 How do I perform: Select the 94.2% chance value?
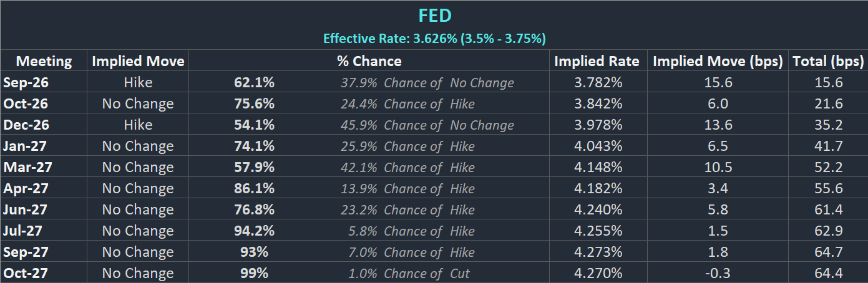[x=254, y=231]
